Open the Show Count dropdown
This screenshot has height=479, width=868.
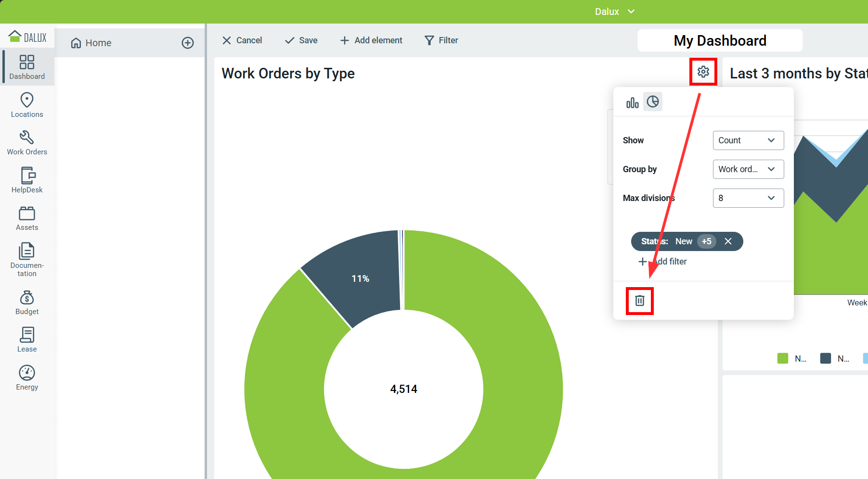(x=748, y=140)
